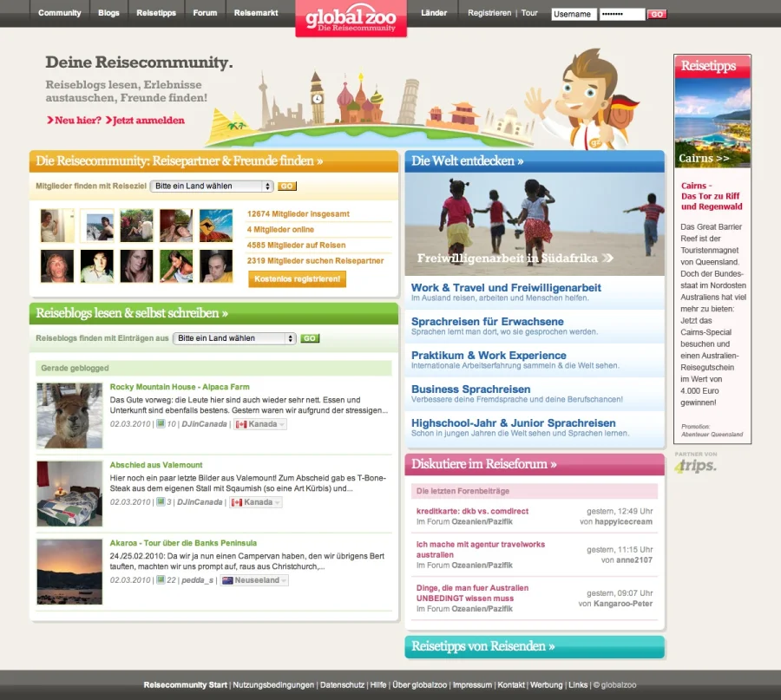The height and width of the screenshot is (700, 781).
Task: Click the Username input field
Action: pos(574,14)
